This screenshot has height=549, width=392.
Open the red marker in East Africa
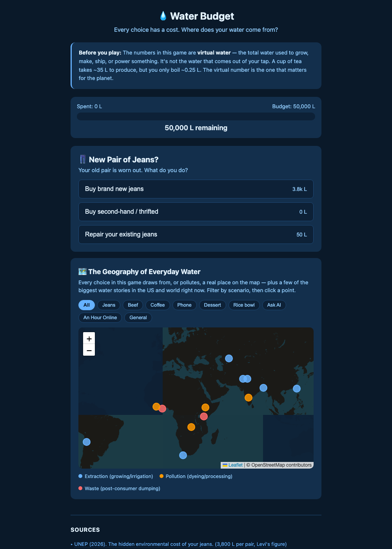pyautogui.click(x=204, y=416)
